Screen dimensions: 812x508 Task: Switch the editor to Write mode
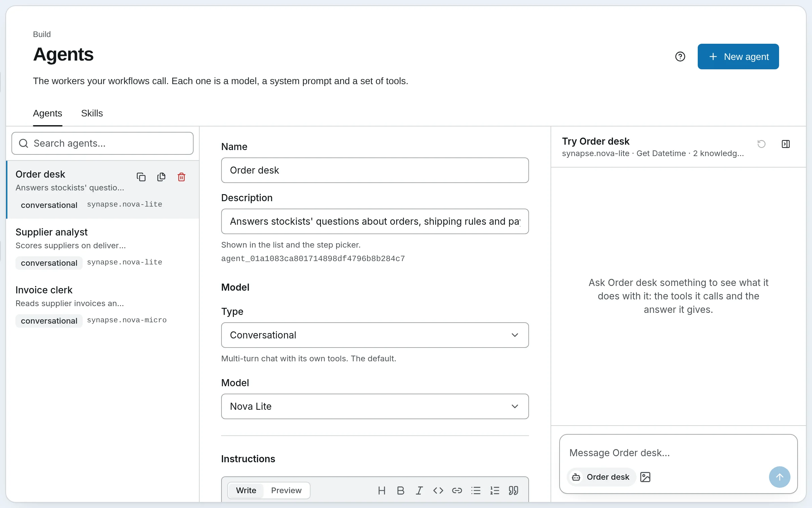click(x=246, y=491)
